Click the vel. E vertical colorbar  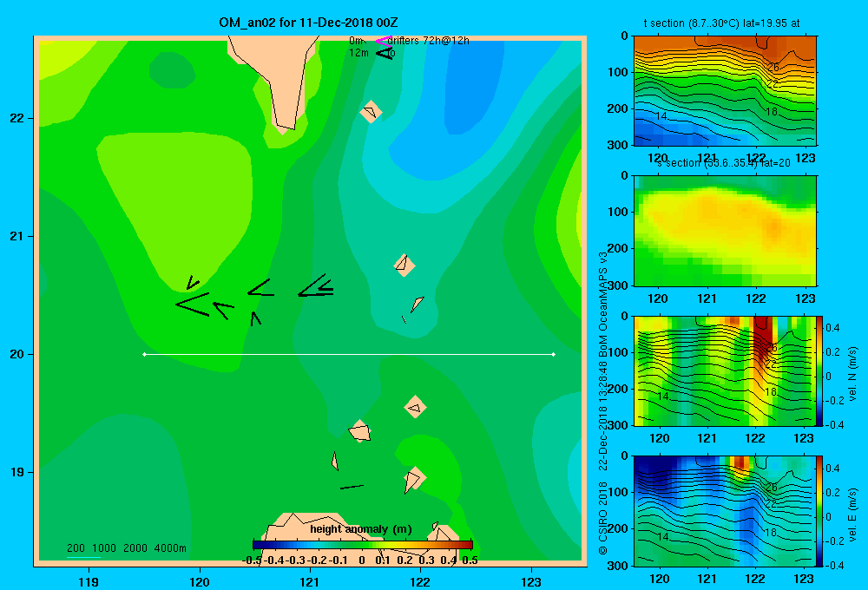pyautogui.click(x=820, y=511)
